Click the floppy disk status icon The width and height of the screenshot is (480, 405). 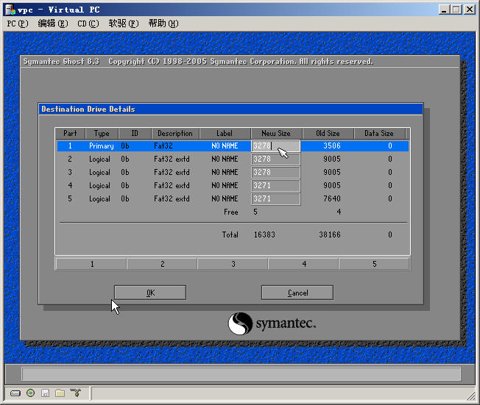pyautogui.click(x=45, y=393)
